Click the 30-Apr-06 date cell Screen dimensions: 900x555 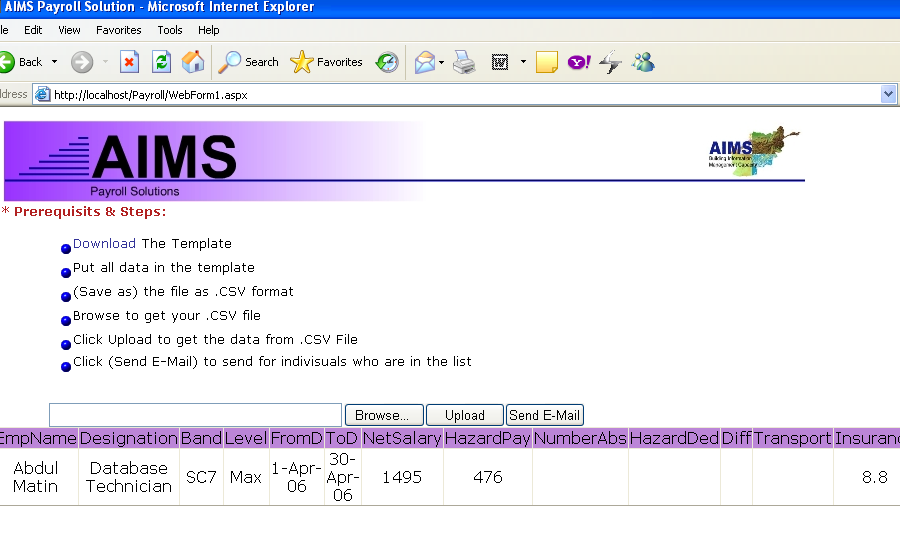pos(342,477)
